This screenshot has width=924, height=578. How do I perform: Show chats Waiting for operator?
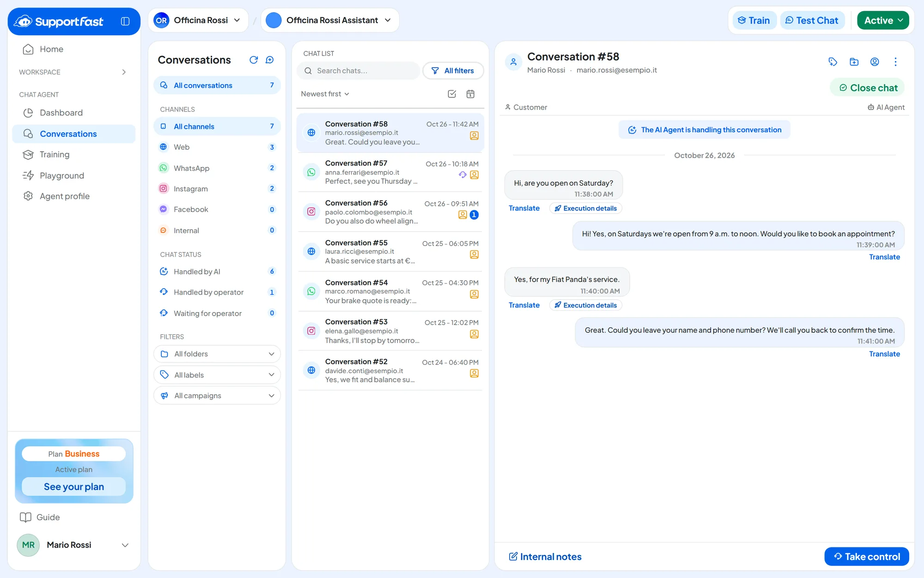pos(217,313)
